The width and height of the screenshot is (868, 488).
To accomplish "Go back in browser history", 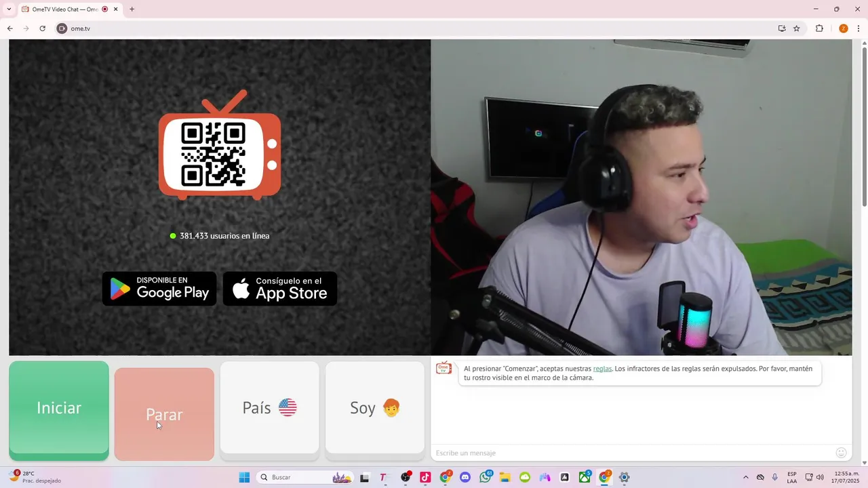I will point(9,28).
